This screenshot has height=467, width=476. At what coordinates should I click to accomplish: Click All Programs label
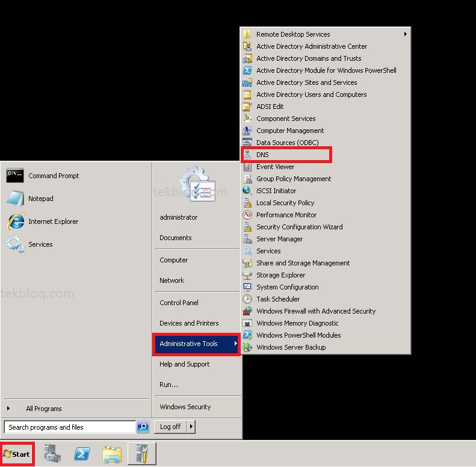point(44,409)
